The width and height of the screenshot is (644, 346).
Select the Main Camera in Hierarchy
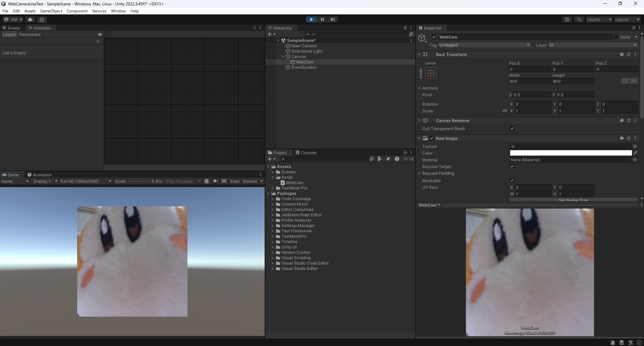coord(304,46)
